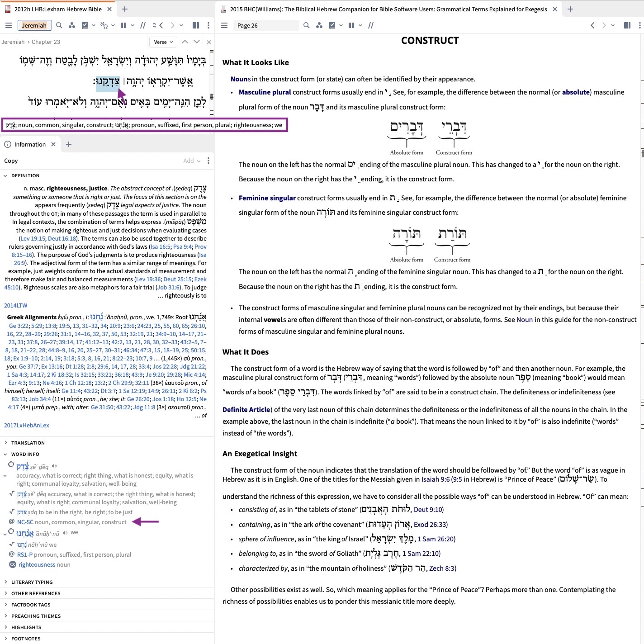Toggle columns layout icon in Hebrew Companion toolbar
The width and height of the screenshot is (644, 644).
pyautogui.click(x=351, y=25)
